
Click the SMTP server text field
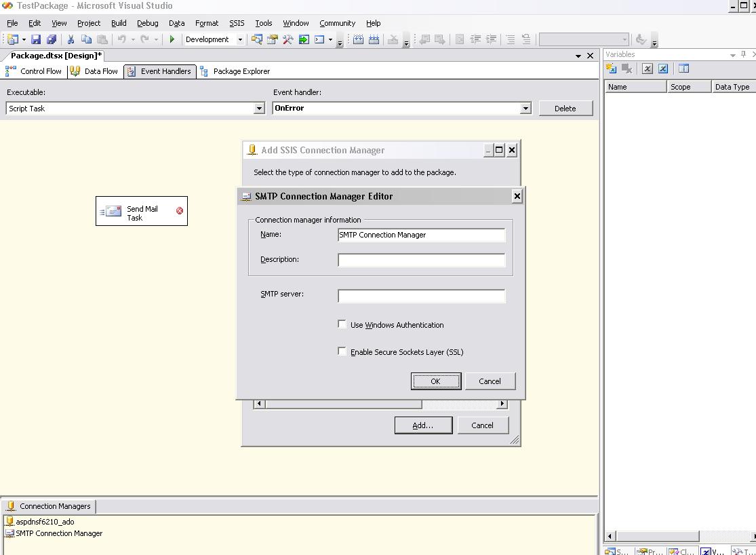tap(421, 296)
